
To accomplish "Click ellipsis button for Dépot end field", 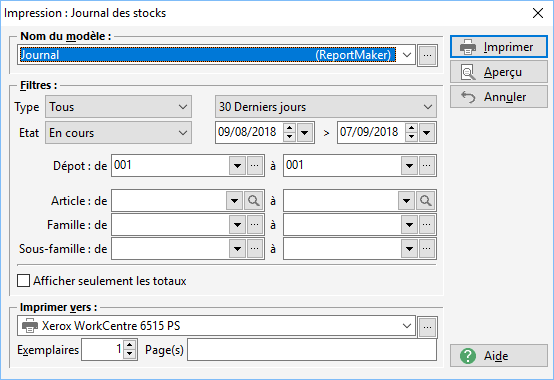I will pyautogui.click(x=427, y=166).
